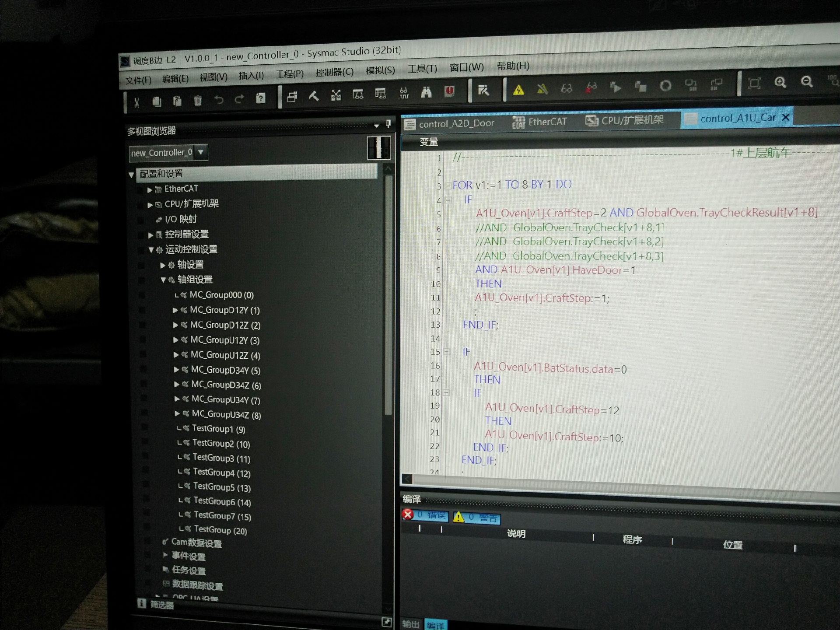The width and height of the screenshot is (840, 630).
Task: Click the yellow online warning triangle icon
Action: [x=518, y=90]
